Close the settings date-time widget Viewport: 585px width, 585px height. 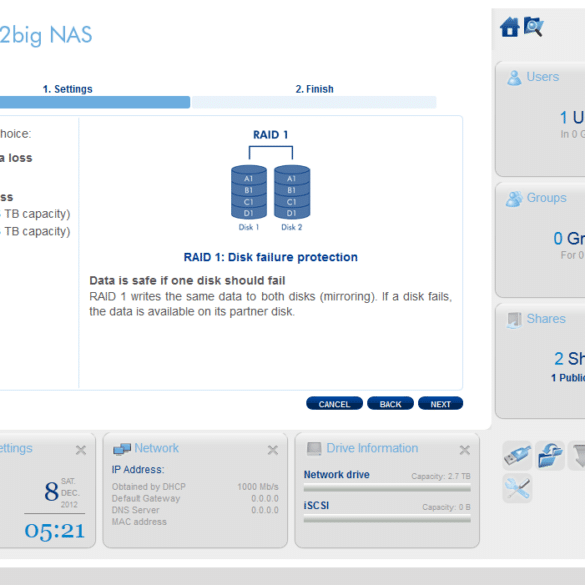coord(81,450)
